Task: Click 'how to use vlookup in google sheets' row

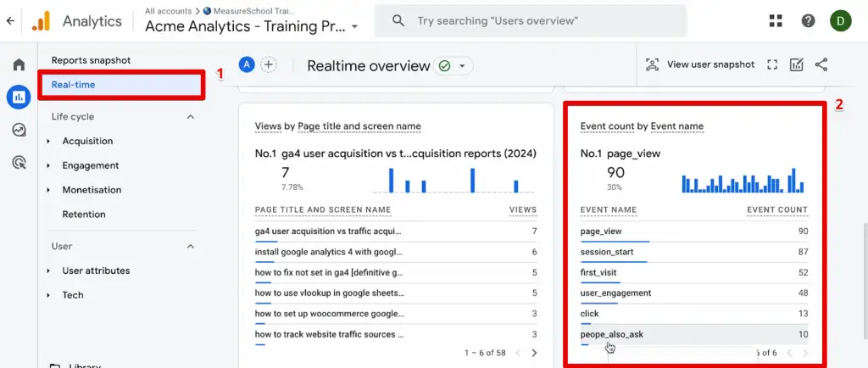Action: click(395, 293)
